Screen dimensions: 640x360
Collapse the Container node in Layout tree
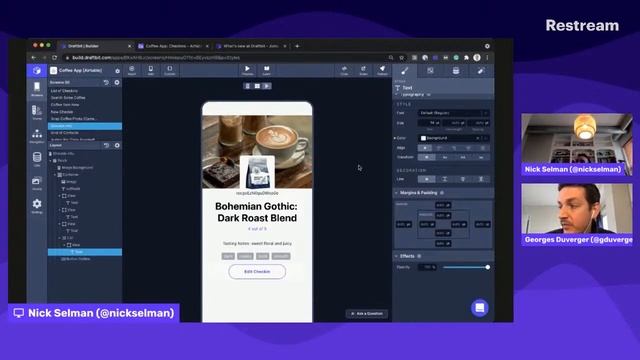pyautogui.click(x=55, y=175)
